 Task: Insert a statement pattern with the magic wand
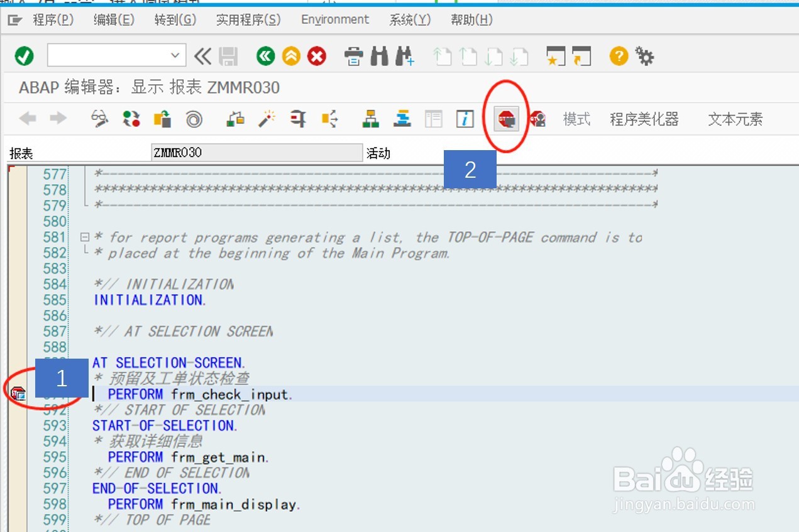266,118
